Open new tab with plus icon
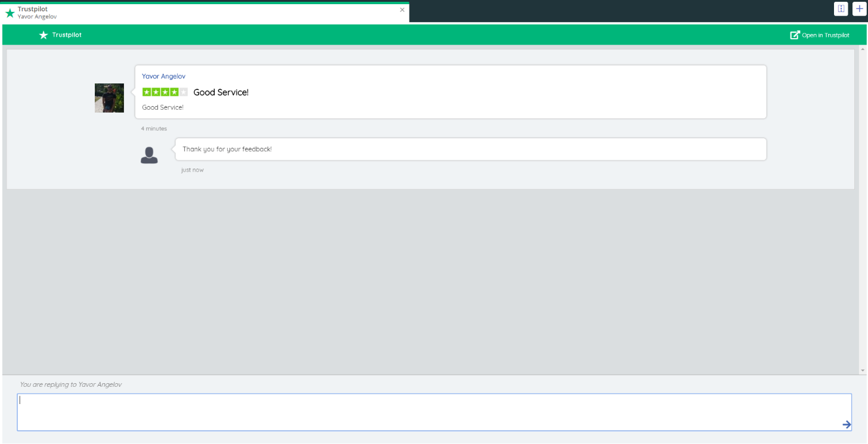The image size is (868, 444). pos(858,9)
